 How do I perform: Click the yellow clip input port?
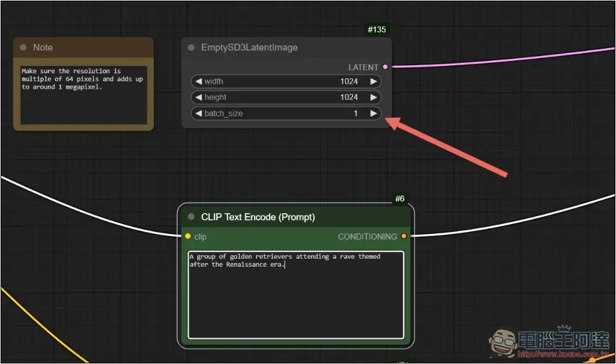pyautogui.click(x=188, y=237)
